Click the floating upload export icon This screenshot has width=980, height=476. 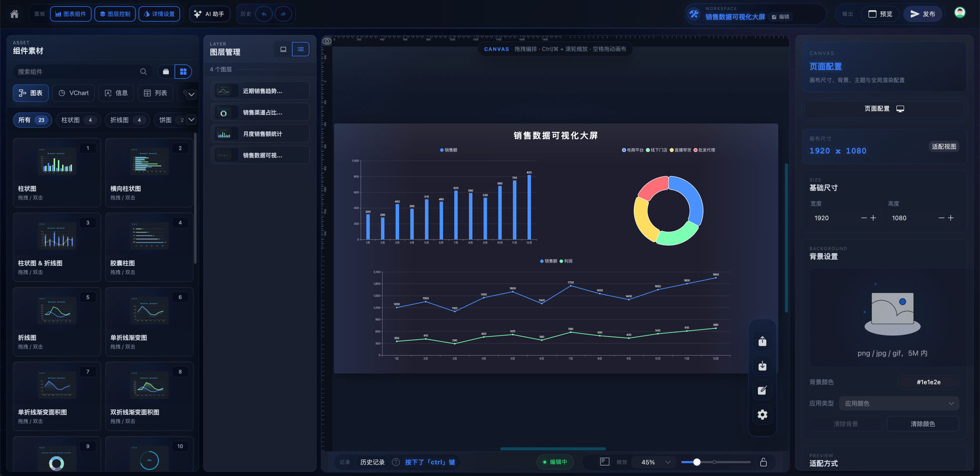tap(762, 341)
